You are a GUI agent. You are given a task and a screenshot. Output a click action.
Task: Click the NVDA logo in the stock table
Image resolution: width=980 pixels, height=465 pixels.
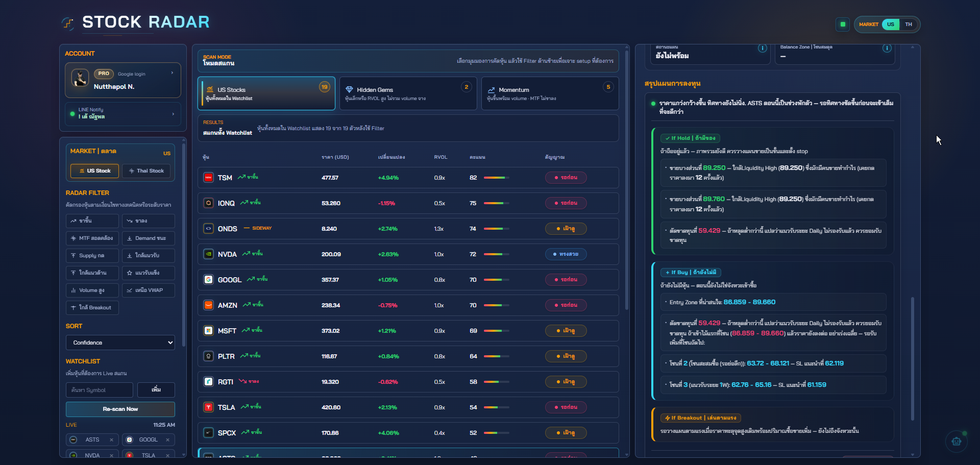tap(208, 254)
